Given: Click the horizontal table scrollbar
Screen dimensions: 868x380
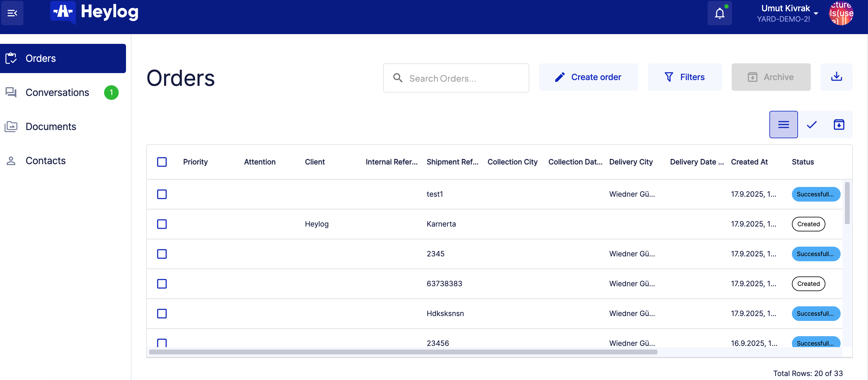Looking at the screenshot, I should (x=403, y=352).
